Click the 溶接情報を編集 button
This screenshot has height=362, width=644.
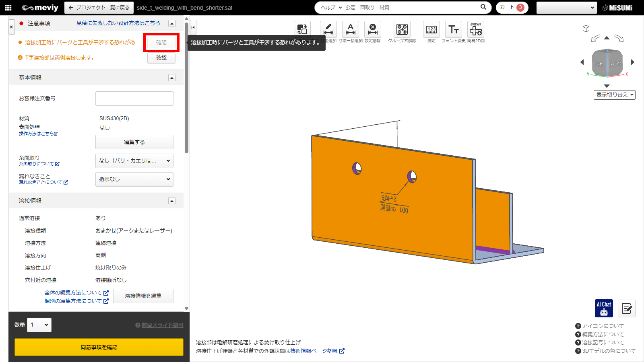(x=143, y=296)
